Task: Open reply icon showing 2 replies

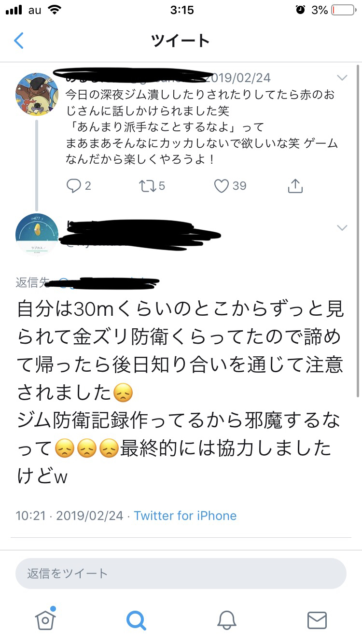Action: pos(78,186)
